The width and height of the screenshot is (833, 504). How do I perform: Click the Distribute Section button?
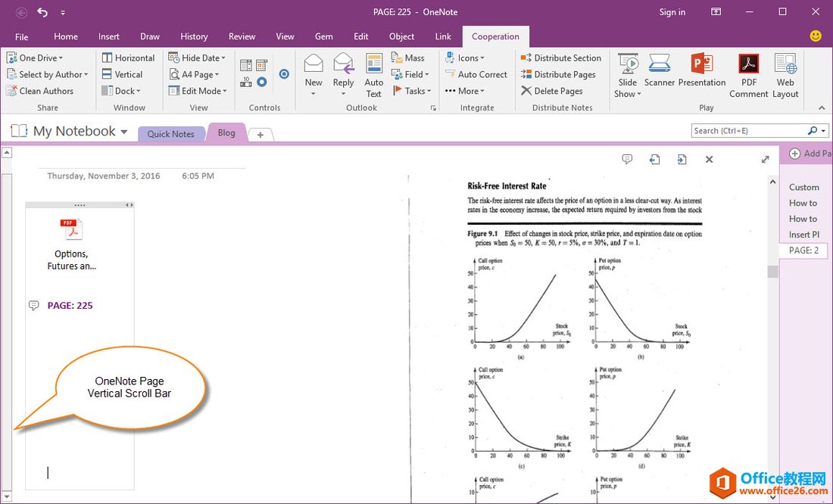[560, 58]
